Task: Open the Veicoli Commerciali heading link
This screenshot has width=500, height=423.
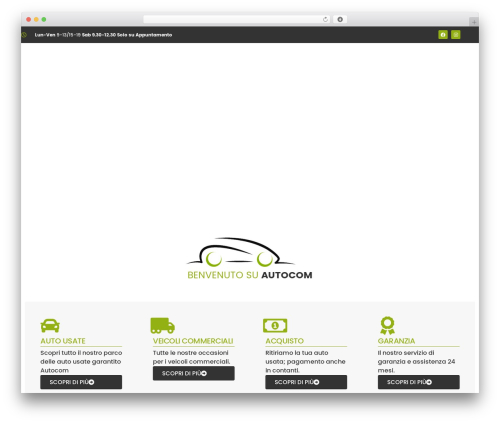Action: click(x=193, y=341)
